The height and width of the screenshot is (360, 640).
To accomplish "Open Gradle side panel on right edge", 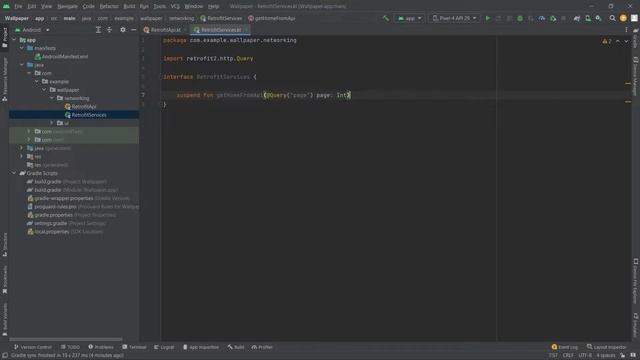I will (636, 38).
